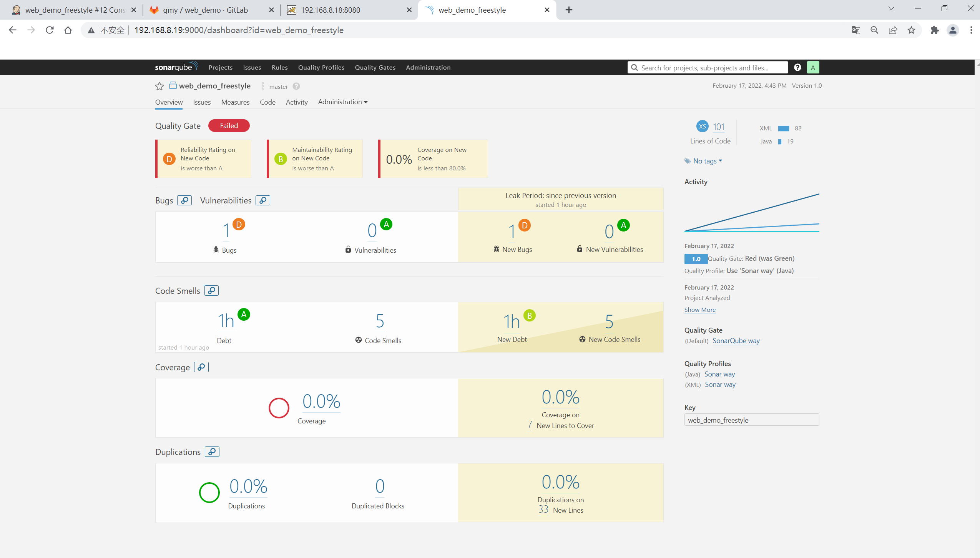The height and width of the screenshot is (558, 980).
Task: Click the B rating badge beside New Debt
Action: pyautogui.click(x=530, y=316)
